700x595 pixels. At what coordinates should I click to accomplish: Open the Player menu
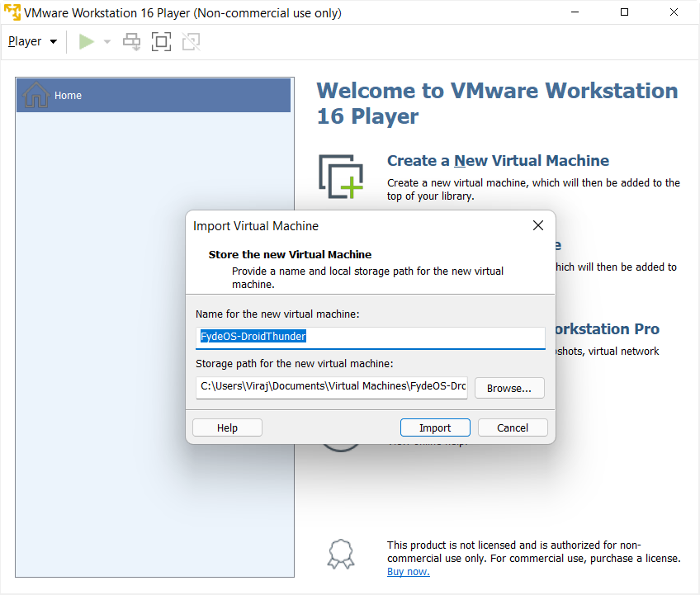click(32, 41)
